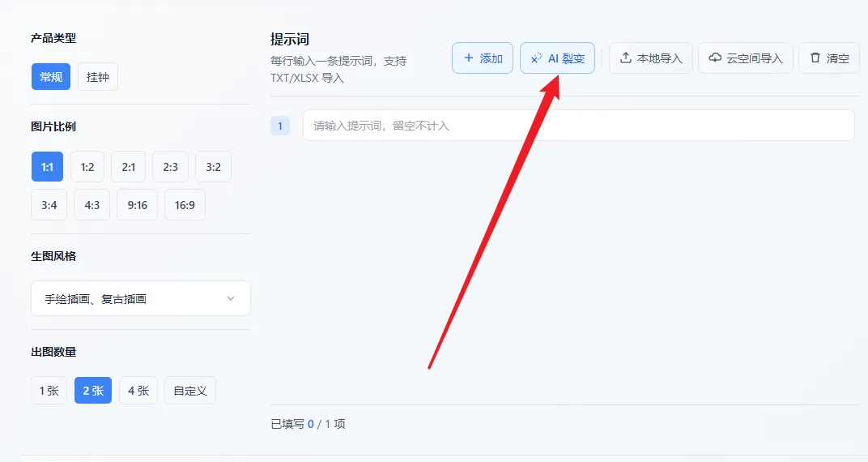The image size is (868, 462).
Task: Select the 常规 product type
Action: [51, 77]
